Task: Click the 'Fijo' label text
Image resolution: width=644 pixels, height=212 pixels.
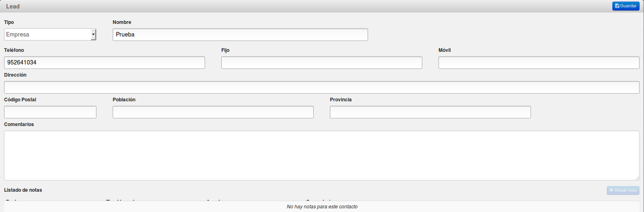Action: pos(225,50)
